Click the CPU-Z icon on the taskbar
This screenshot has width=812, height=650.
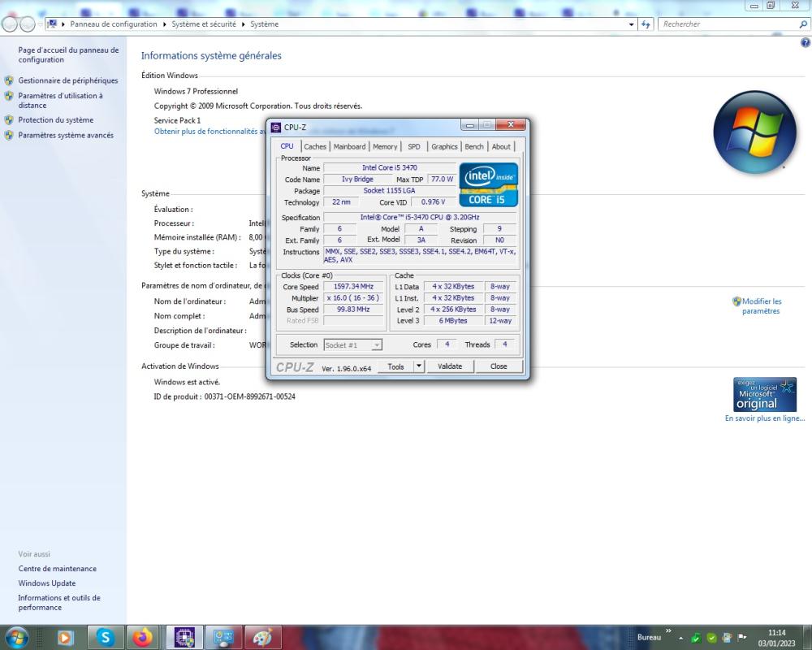[184, 638]
